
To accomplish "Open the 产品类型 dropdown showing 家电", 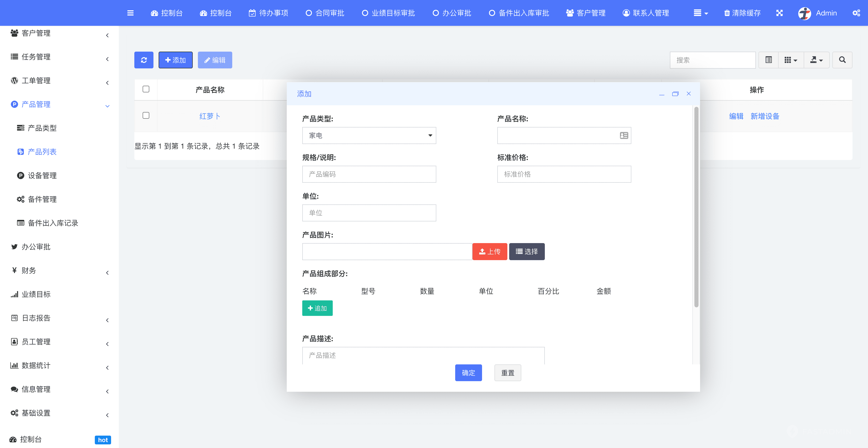I will click(x=369, y=135).
